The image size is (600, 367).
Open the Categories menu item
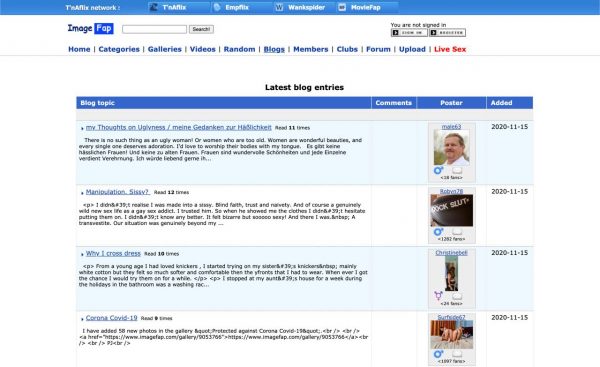[119, 49]
